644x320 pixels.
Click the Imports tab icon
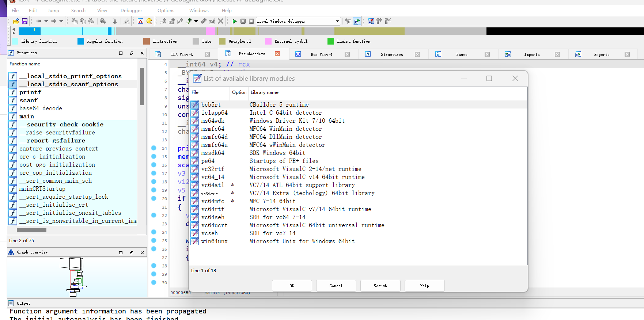point(508,54)
